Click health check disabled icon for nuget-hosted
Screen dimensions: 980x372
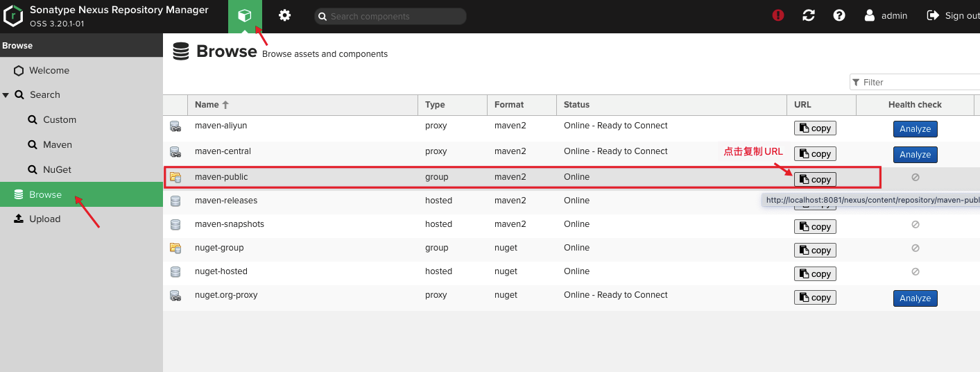click(915, 272)
